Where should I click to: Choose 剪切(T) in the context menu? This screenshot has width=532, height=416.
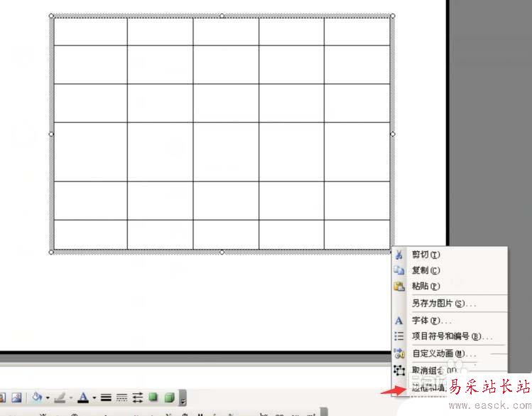click(x=450, y=255)
